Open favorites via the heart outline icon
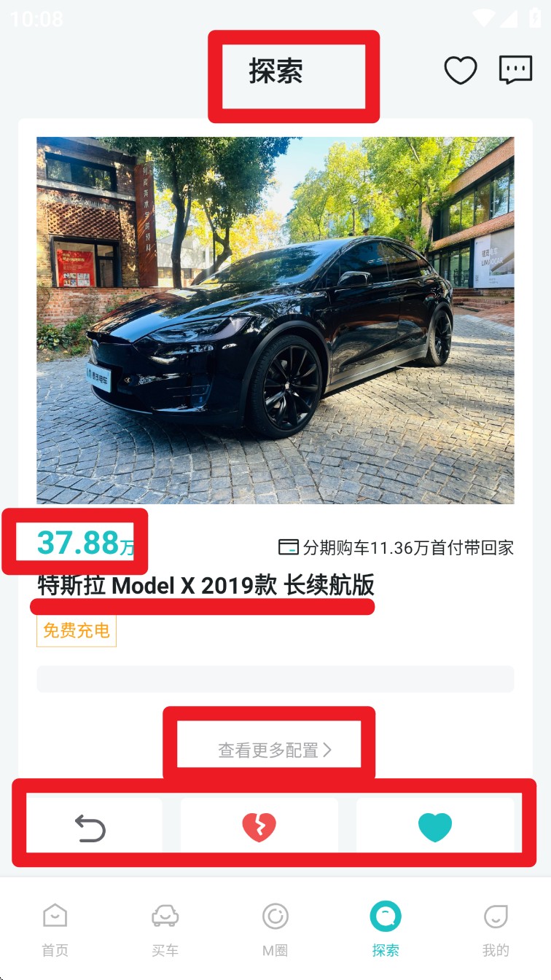This screenshot has height=980, width=551. point(461,71)
